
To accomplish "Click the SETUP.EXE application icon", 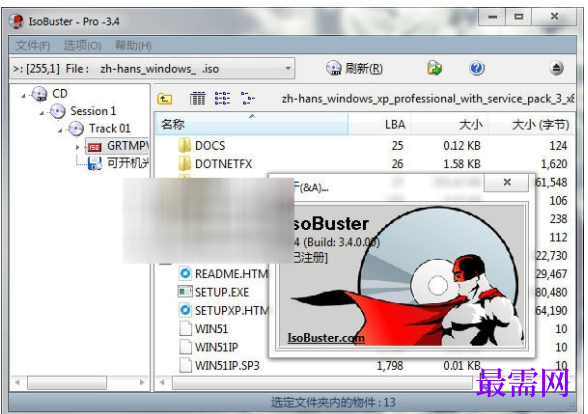I will click(185, 292).
